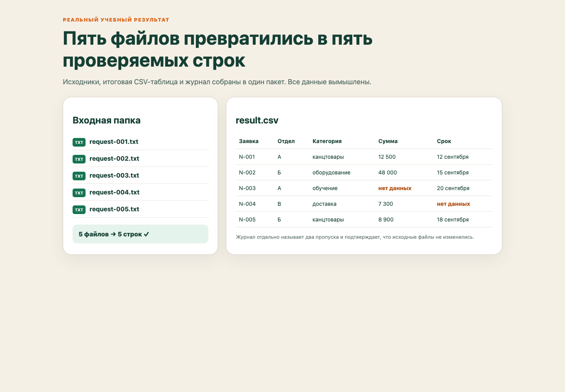The height and width of the screenshot is (392, 565).
Task: Select file name request-002.txt
Action: pos(114,159)
